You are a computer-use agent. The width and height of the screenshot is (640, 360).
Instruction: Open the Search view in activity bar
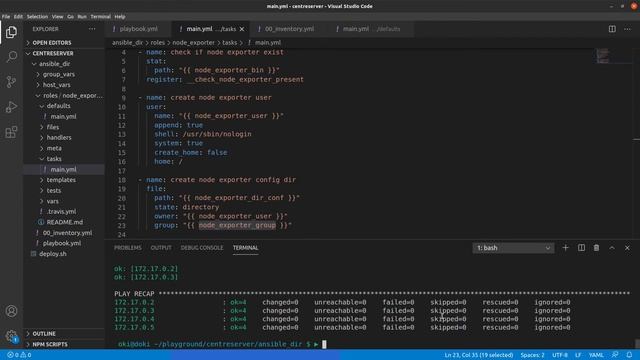[x=11, y=57]
